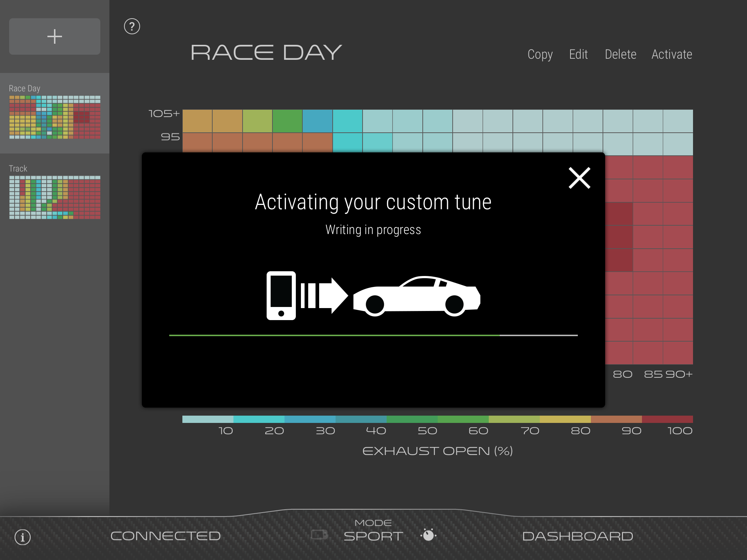This screenshot has width=747, height=560.
Task: Click the info icon in bottom bar
Action: pos(23,537)
